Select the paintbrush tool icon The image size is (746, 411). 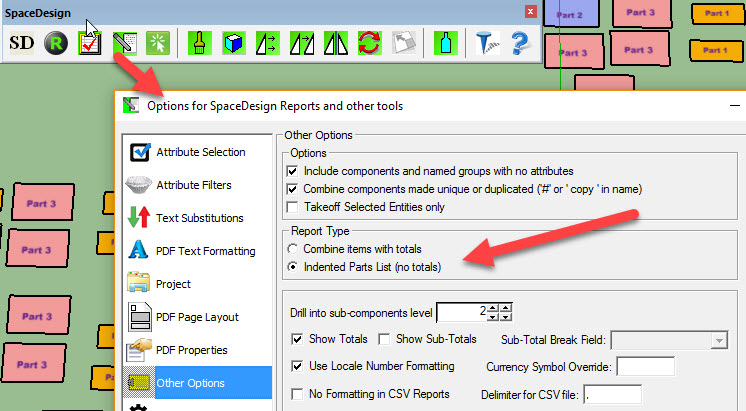(199, 43)
